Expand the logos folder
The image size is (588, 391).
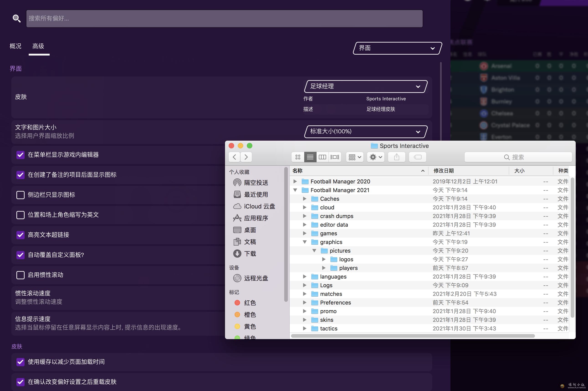(324, 259)
